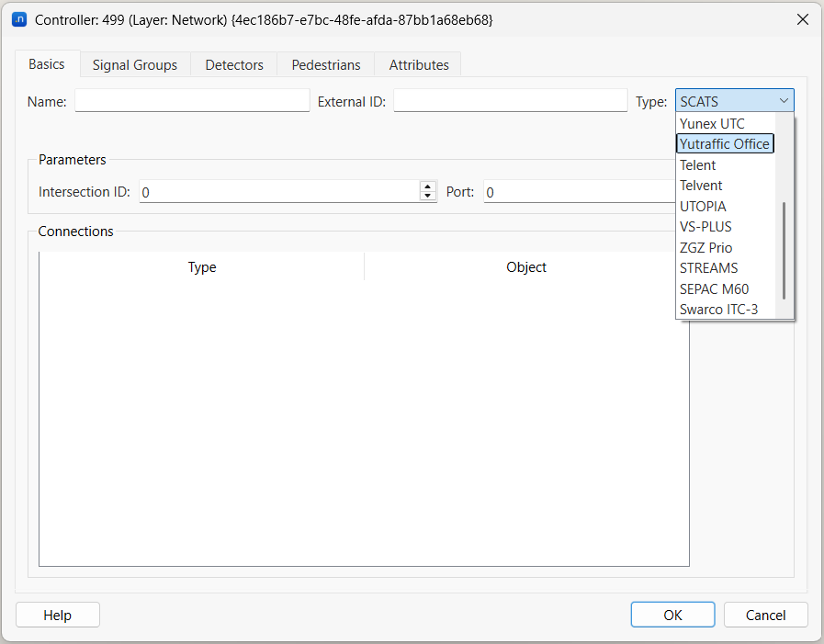Image resolution: width=824 pixels, height=644 pixels.
Task: Open the Detectors tab
Action: point(234,65)
